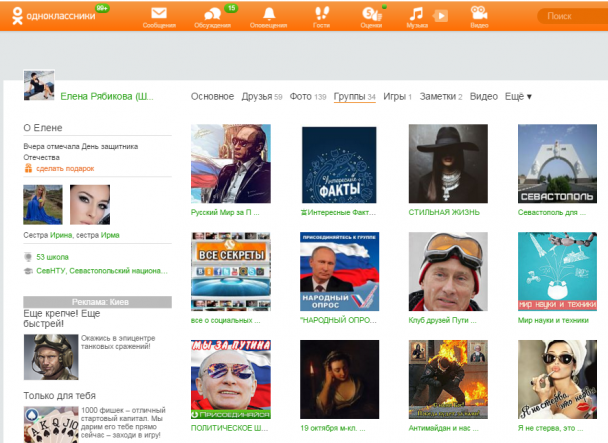Click the Елена Рябикова profile name
The width and height of the screenshot is (608, 443).
point(107,97)
